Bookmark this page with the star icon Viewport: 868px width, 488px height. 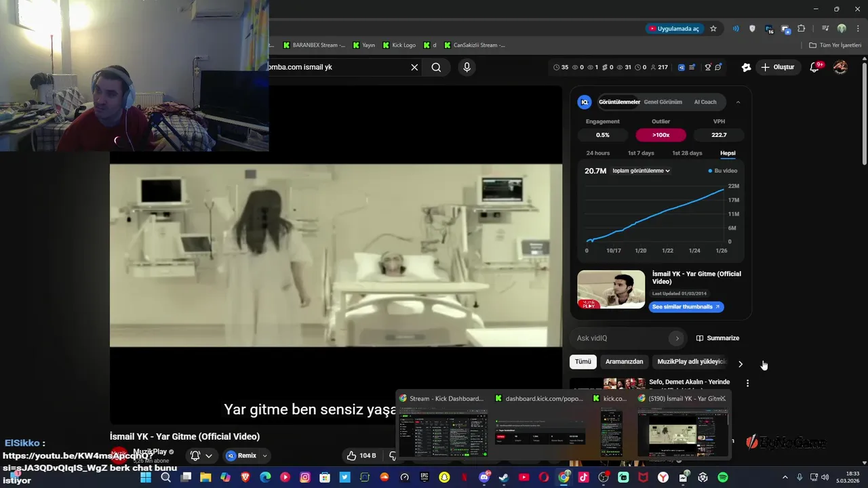(x=713, y=28)
